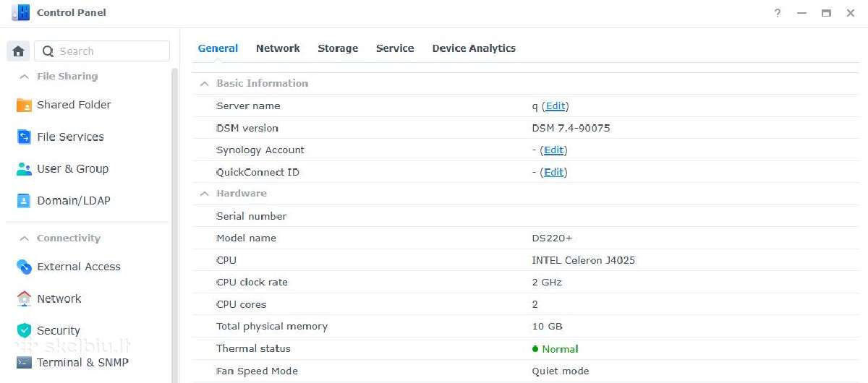
Task: Click the Security shield icon
Action: pyautogui.click(x=24, y=330)
